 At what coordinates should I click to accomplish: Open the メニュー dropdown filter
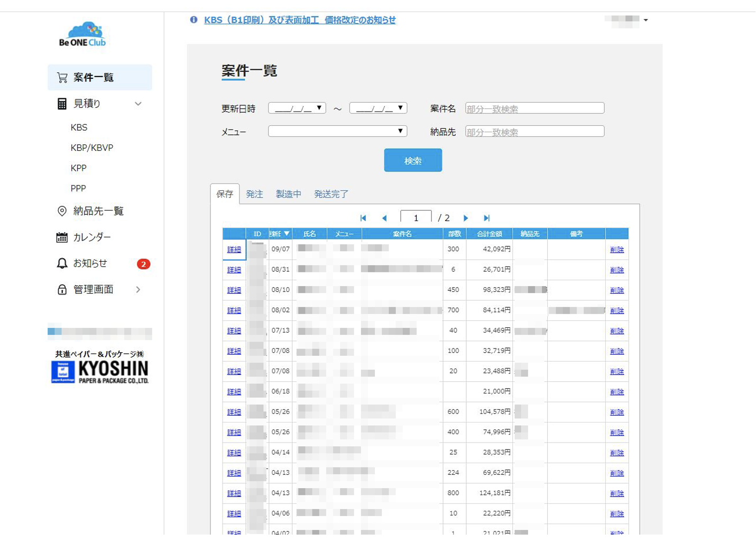pyautogui.click(x=337, y=131)
